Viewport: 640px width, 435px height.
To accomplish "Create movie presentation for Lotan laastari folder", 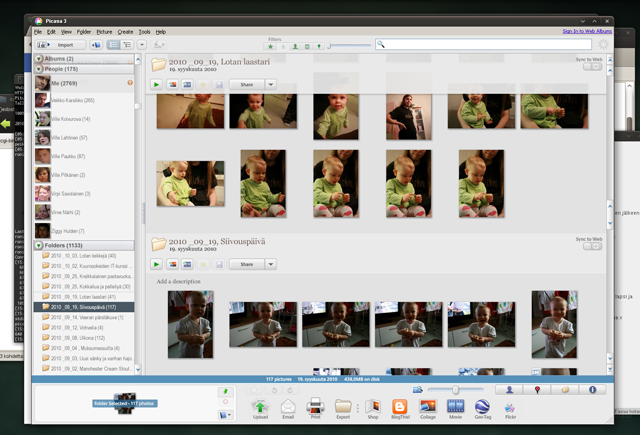I will (x=187, y=84).
